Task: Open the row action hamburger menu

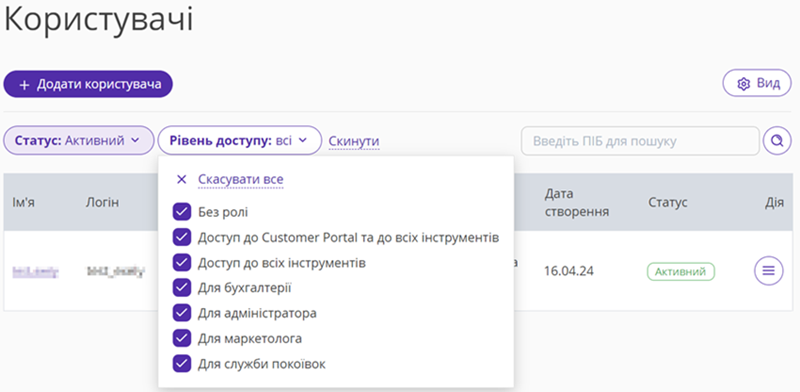Action: 768,271
